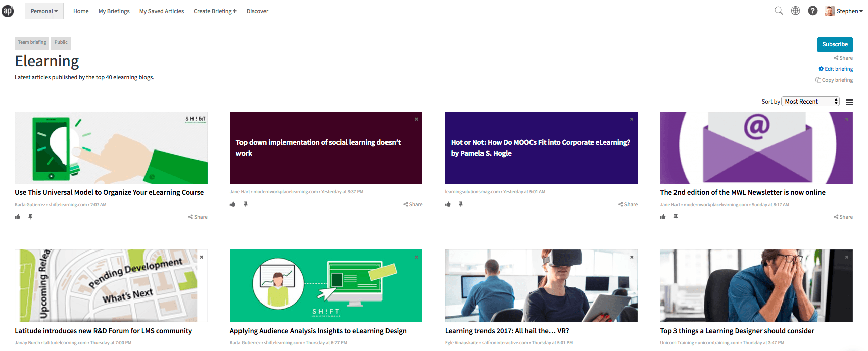This screenshot has height=351, width=868.
Task: Like the MWL Newsletter article
Action: tap(663, 217)
